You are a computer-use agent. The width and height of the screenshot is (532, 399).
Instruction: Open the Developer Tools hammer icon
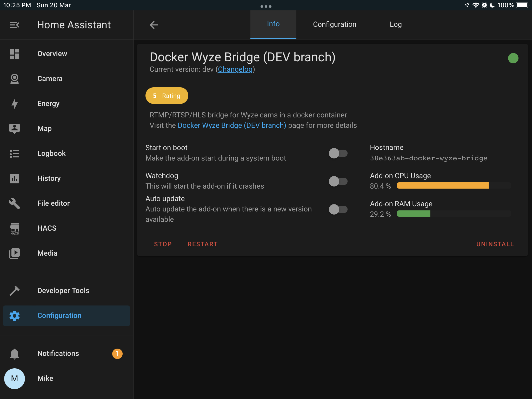pos(15,291)
